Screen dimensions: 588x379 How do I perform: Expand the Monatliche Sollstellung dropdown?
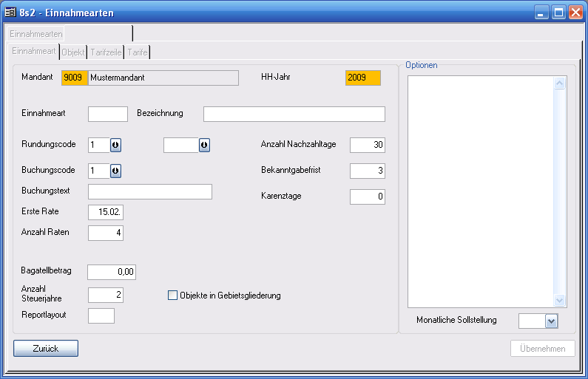tap(550, 321)
